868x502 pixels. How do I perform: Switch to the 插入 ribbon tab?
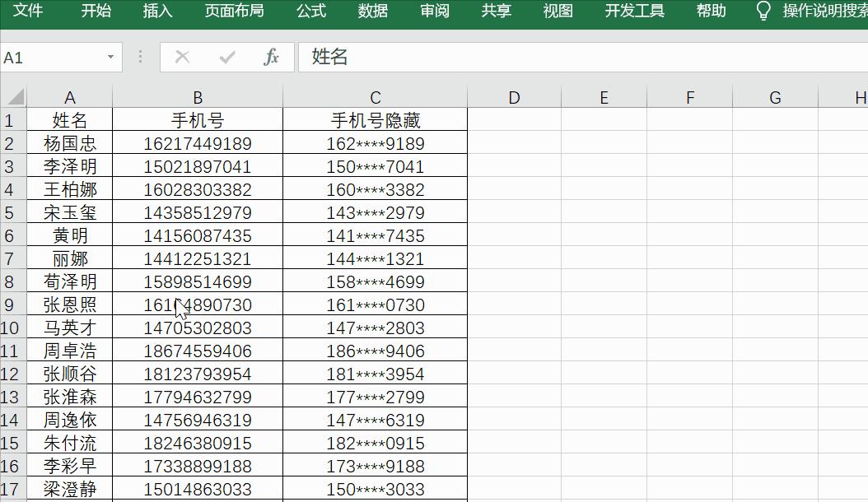(156, 12)
